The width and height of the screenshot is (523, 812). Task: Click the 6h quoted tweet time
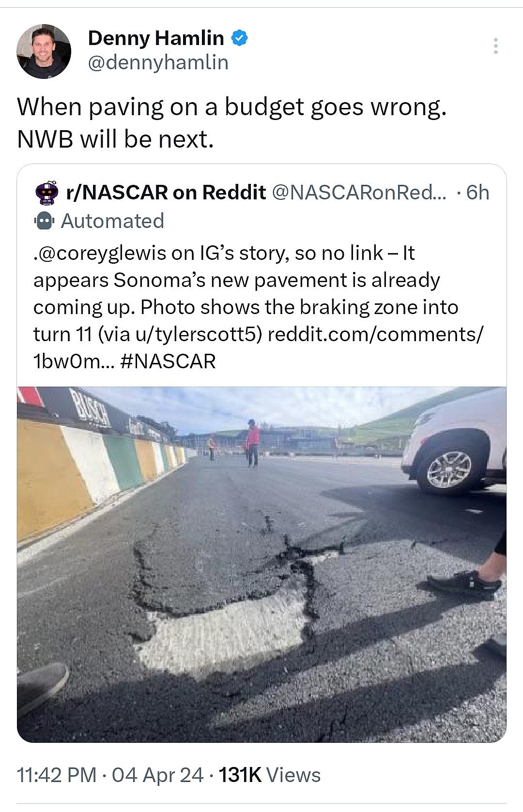(x=477, y=193)
